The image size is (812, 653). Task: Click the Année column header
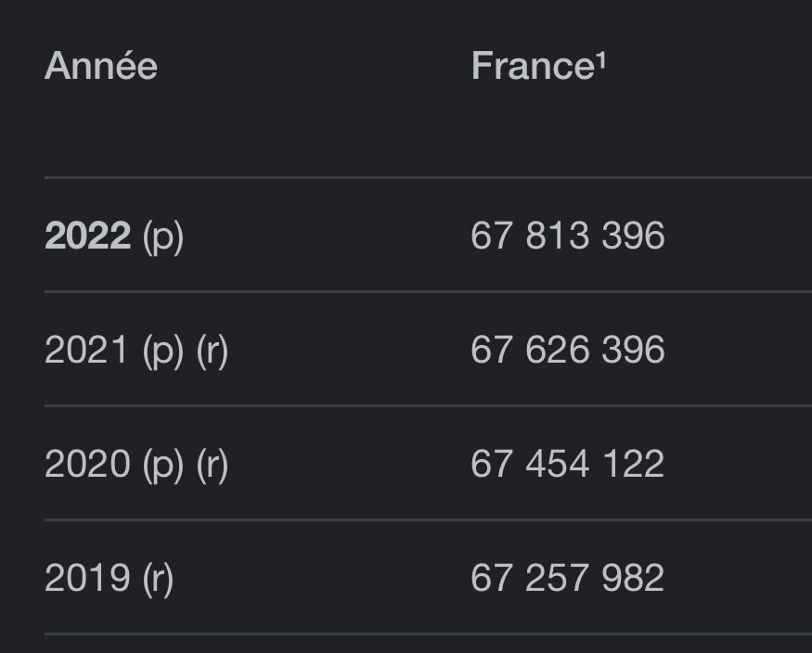pyautogui.click(x=101, y=67)
